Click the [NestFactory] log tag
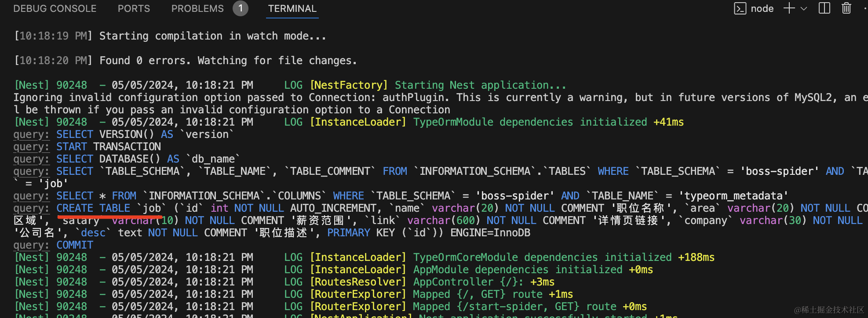This screenshot has width=868, height=318. (x=349, y=85)
